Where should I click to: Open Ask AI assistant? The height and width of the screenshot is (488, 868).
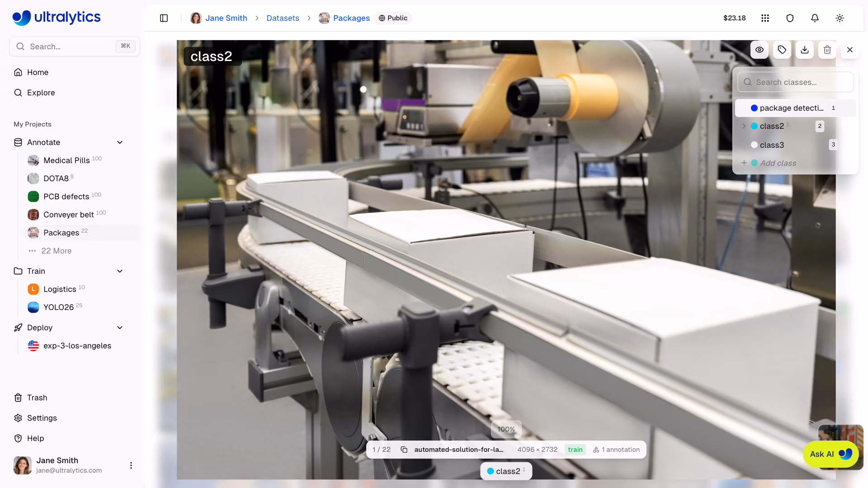pos(831,454)
